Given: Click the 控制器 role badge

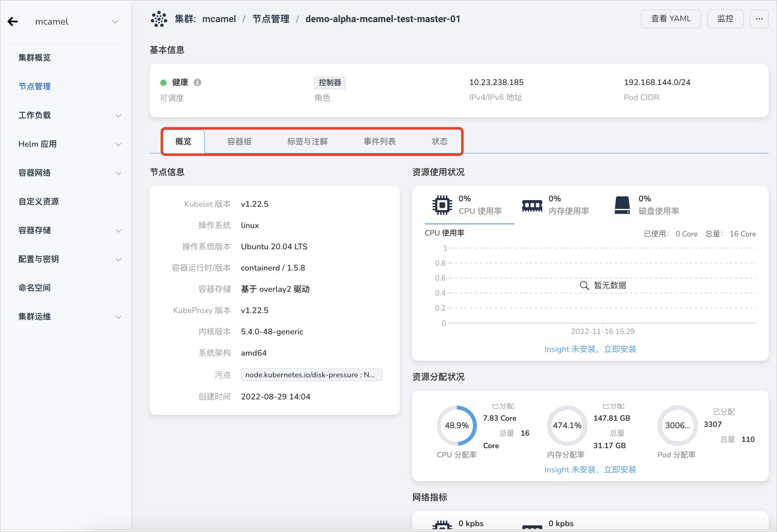Looking at the screenshot, I should 330,83.
